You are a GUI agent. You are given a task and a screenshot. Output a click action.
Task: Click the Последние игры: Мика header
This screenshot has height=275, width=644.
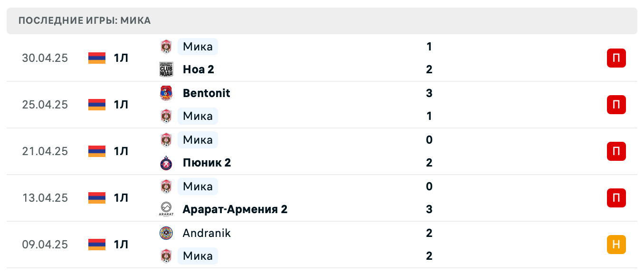pos(85,20)
